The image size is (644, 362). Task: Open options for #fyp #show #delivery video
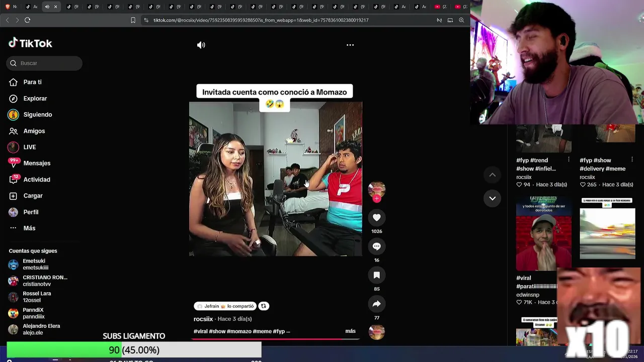pos(632,159)
